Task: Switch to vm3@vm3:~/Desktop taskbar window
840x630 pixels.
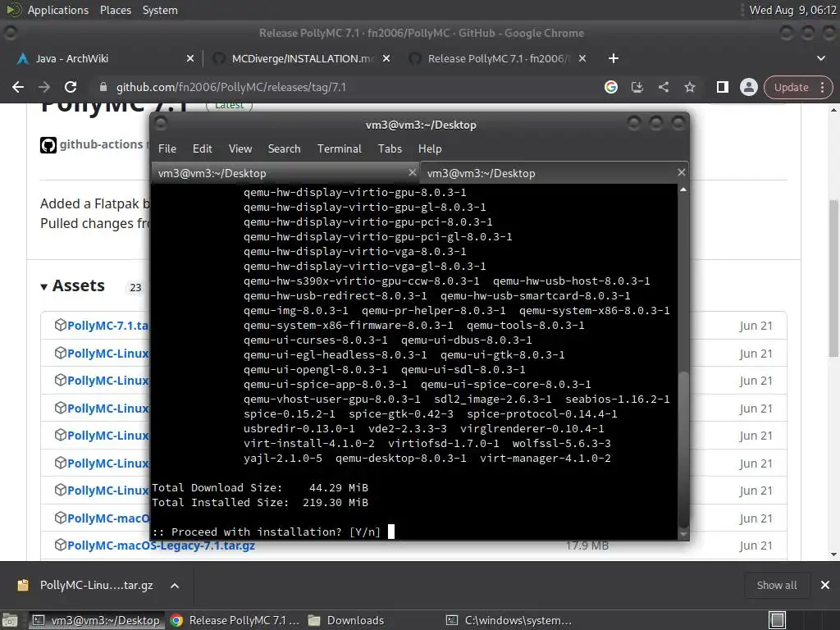Action: point(95,620)
